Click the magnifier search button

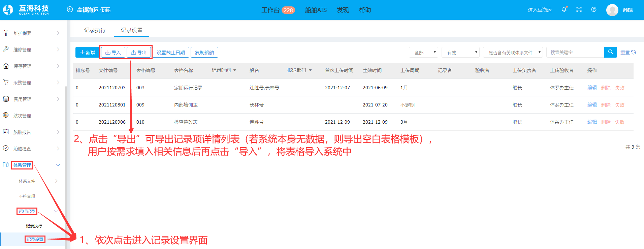pos(611,52)
